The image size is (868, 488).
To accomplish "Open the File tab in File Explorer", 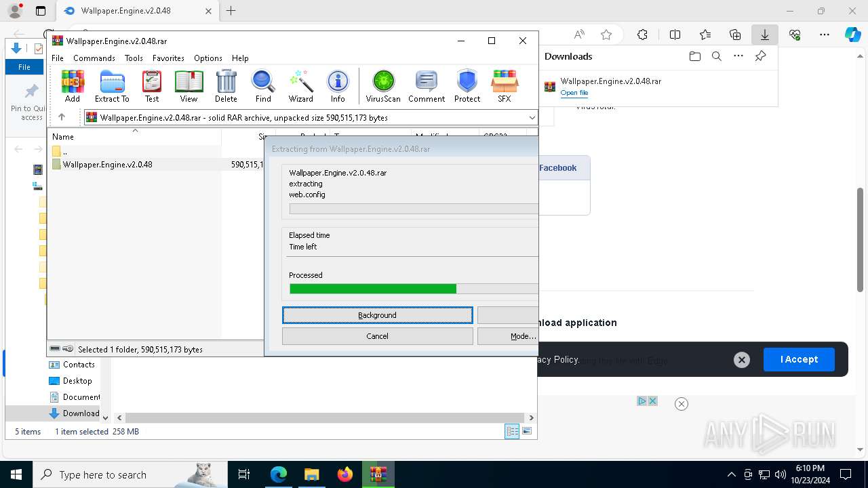I will tap(24, 67).
